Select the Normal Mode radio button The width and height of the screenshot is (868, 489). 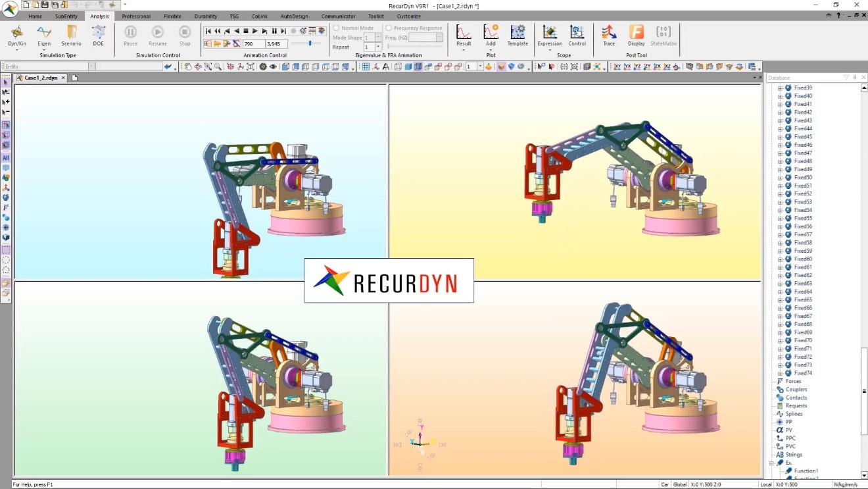337,28
